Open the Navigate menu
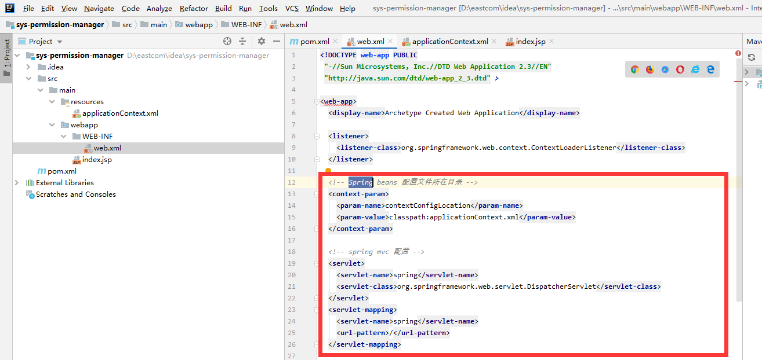Image resolution: width=762 pixels, height=360 pixels. [x=99, y=8]
